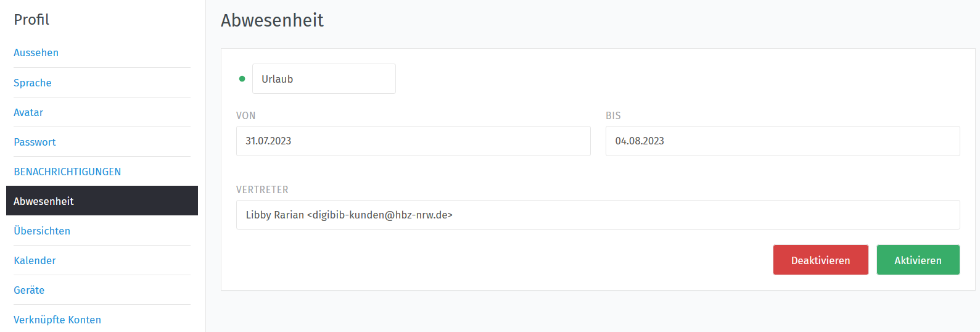Click the VERTRETER field label
The height and width of the screenshot is (332, 980).
click(262, 189)
